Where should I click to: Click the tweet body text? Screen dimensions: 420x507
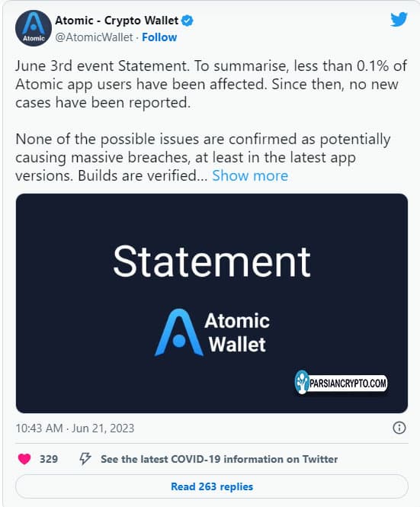(x=211, y=121)
